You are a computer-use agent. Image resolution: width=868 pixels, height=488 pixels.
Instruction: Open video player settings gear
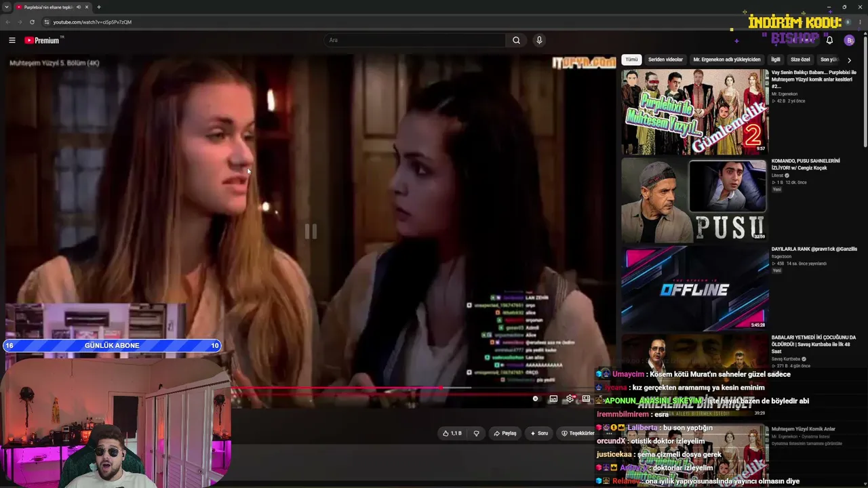click(x=570, y=399)
